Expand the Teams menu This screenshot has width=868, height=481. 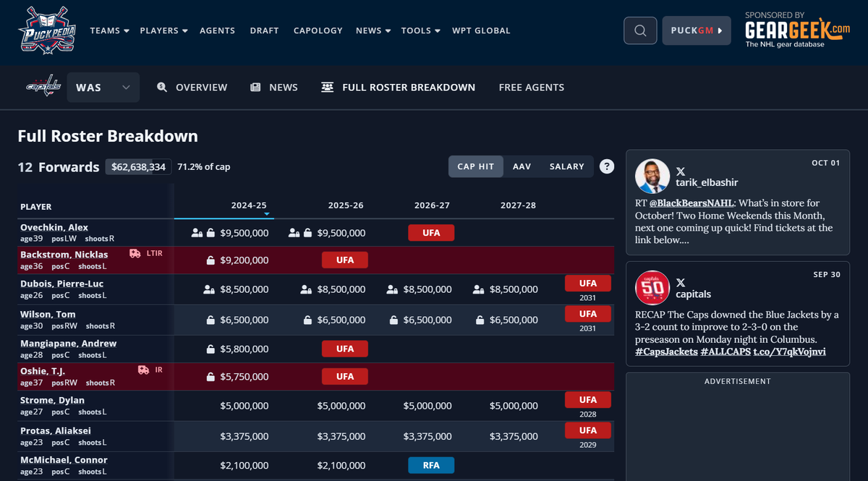(109, 30)
